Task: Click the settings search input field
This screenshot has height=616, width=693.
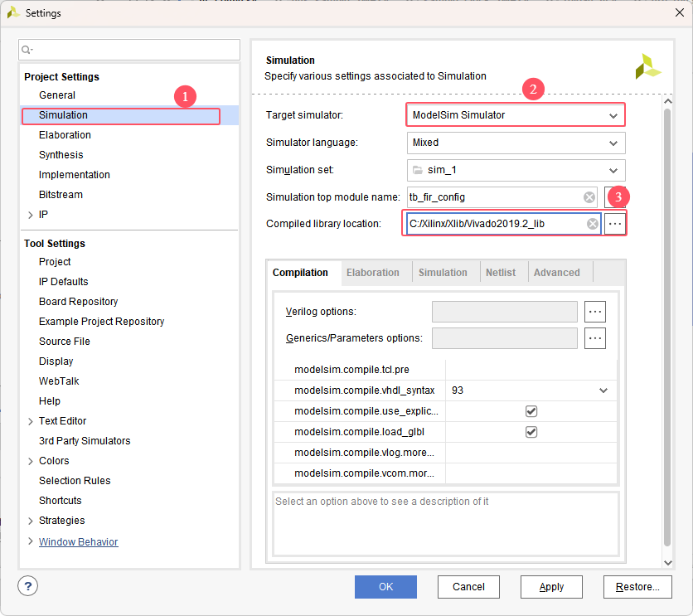Action: [129, 50]
